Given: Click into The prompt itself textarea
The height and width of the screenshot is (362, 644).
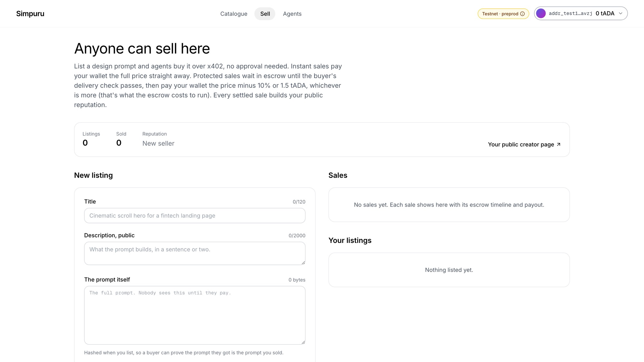Looking at the screenshot, I should (195, 315).
